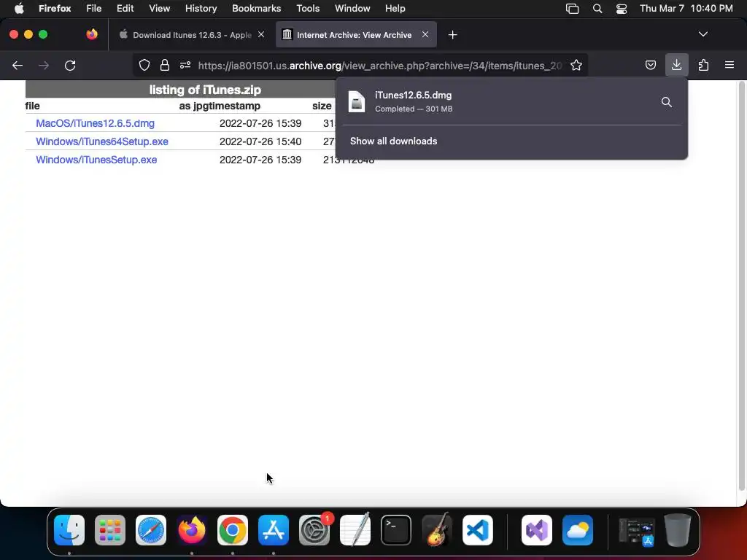Download MacOS/iTunes12.6.5.dmg link
747x560 pixels.
point(96,123)
